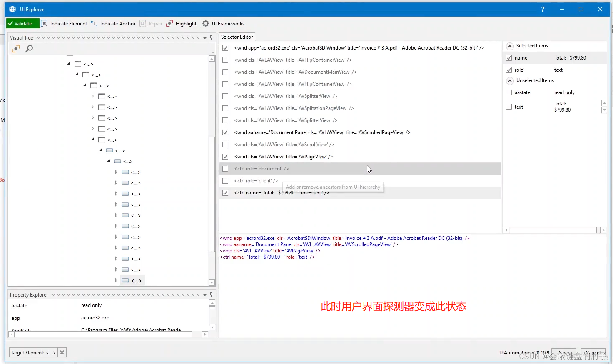The width and height of the screenshot is (613, 364).
Task: Check the text attribute checkbox
Action: [509, 107]
